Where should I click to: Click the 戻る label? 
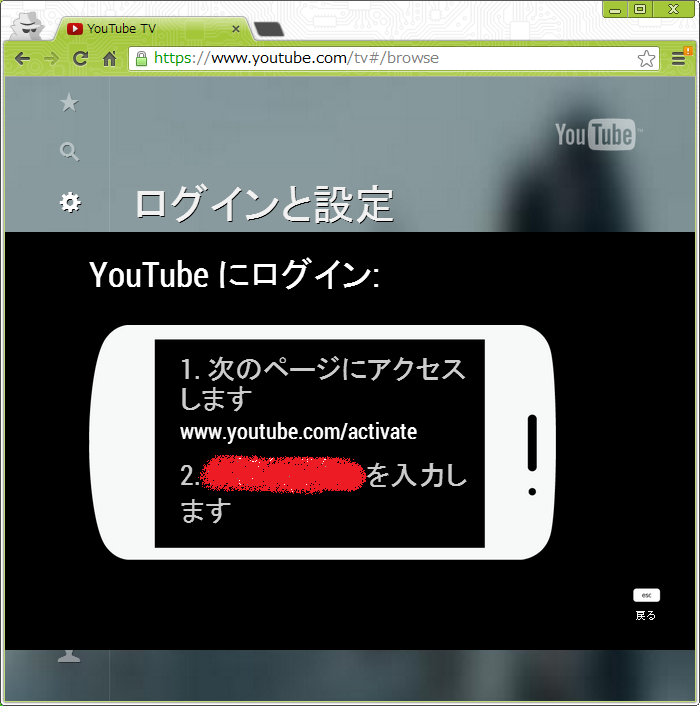click(x=646, y=615)
